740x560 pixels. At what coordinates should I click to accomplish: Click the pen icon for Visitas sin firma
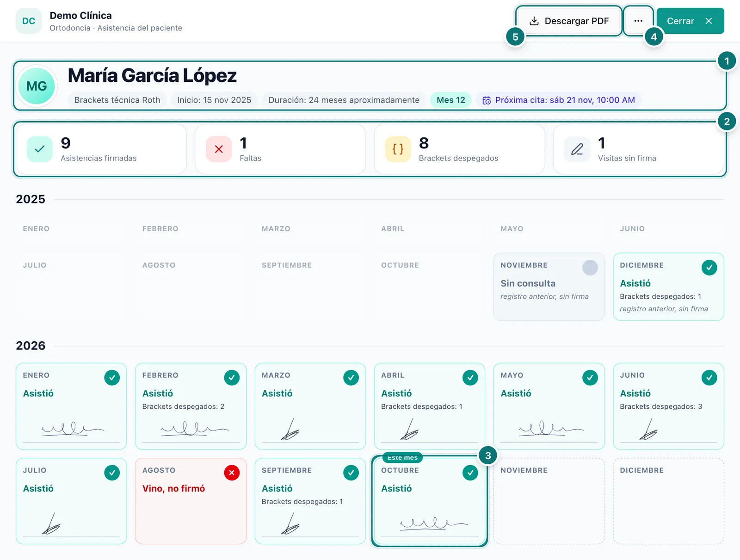(x=577, y=149)
